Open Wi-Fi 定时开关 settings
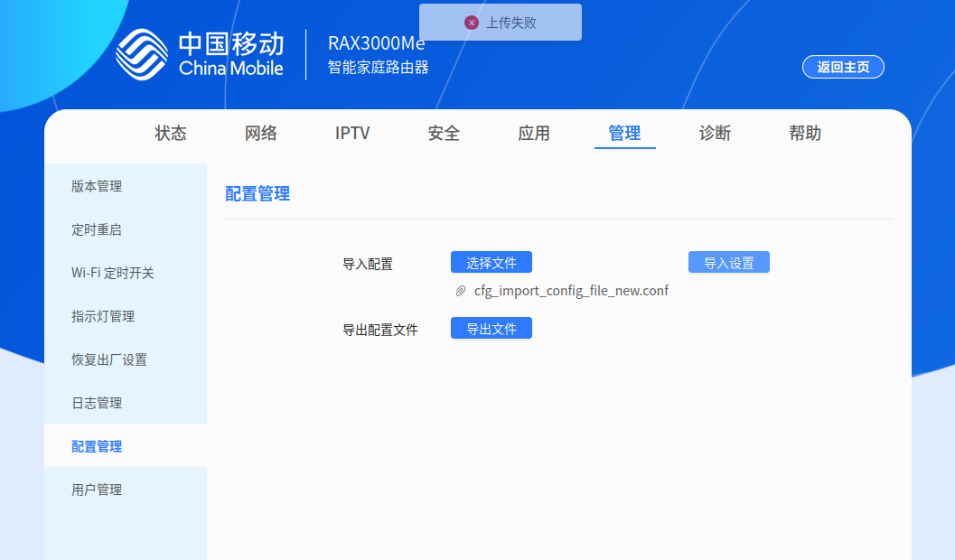This screenshot has width=955, height=560. pyautogui.click(x=110, y=273)
